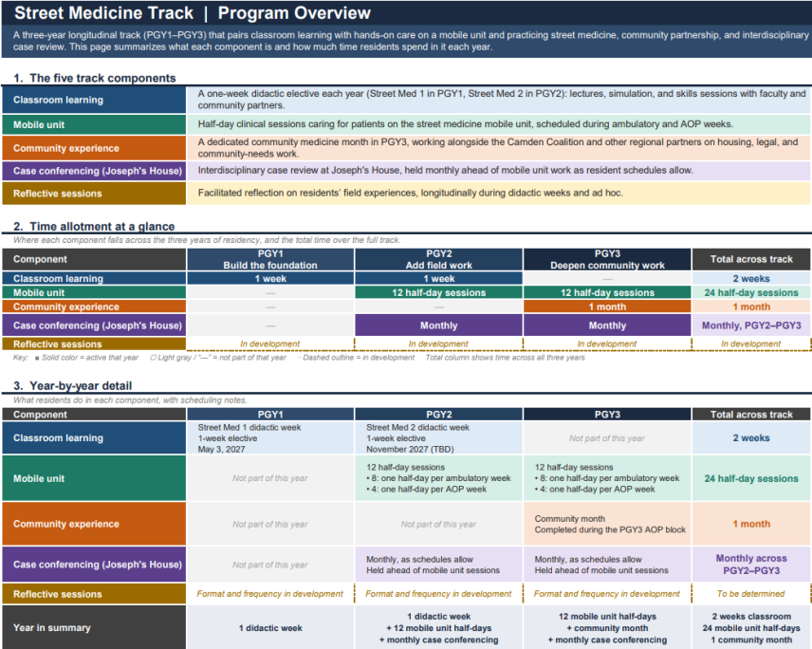Click the 'Monthly' cell under PGY2 Add field work

click(x=438, y=325)
